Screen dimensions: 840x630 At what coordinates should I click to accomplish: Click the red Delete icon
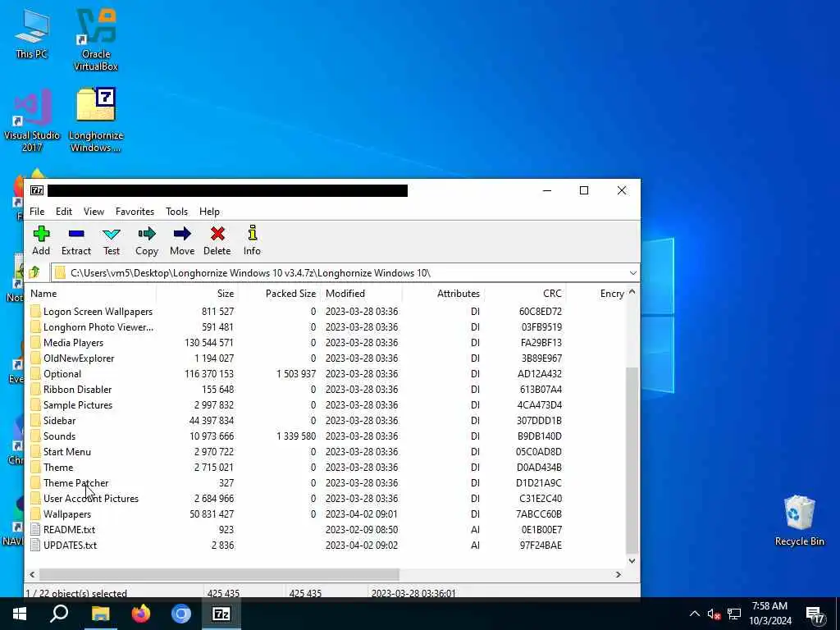217,234
